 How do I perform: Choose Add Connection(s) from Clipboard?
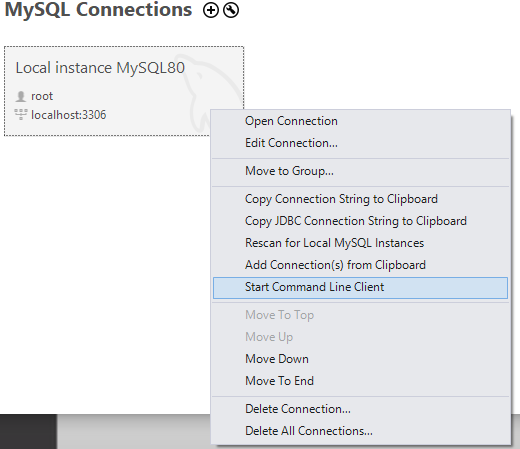click(360, 265)
